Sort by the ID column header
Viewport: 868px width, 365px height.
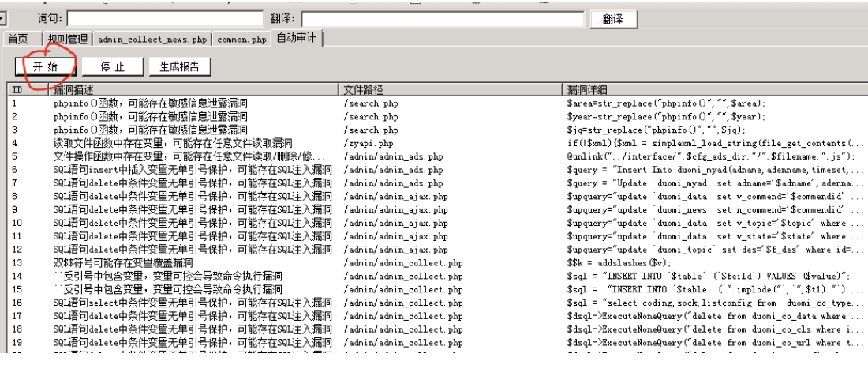pos(28,90)
